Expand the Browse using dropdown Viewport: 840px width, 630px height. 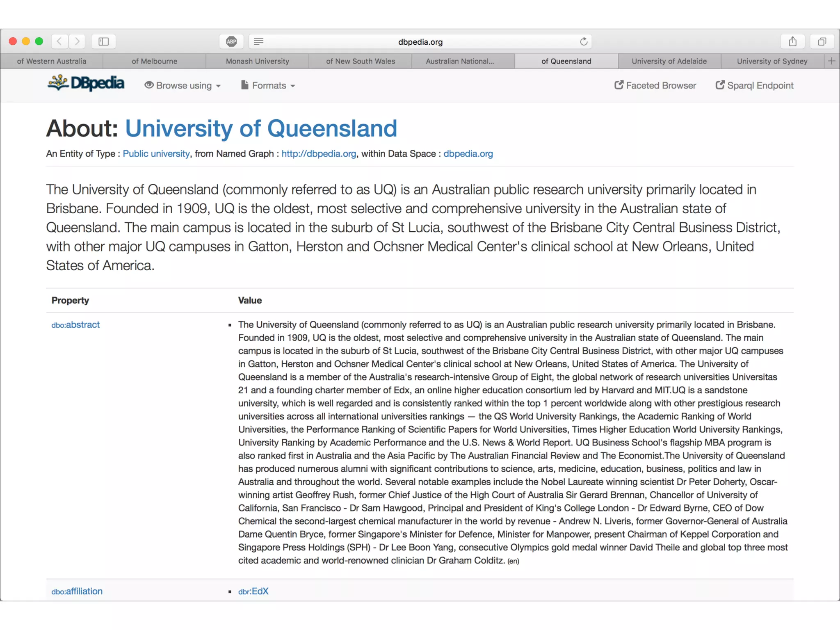point(183,86)
